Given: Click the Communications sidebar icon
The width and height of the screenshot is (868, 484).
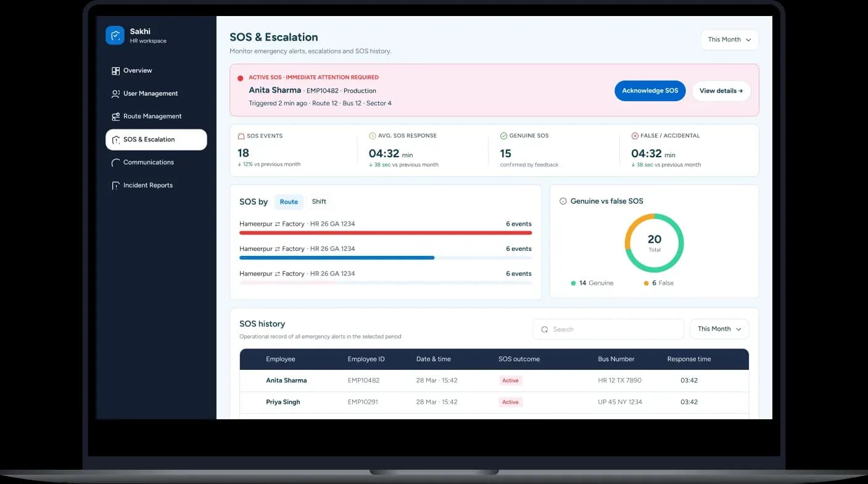Looking at the screenshot, I should pos(115,163).
